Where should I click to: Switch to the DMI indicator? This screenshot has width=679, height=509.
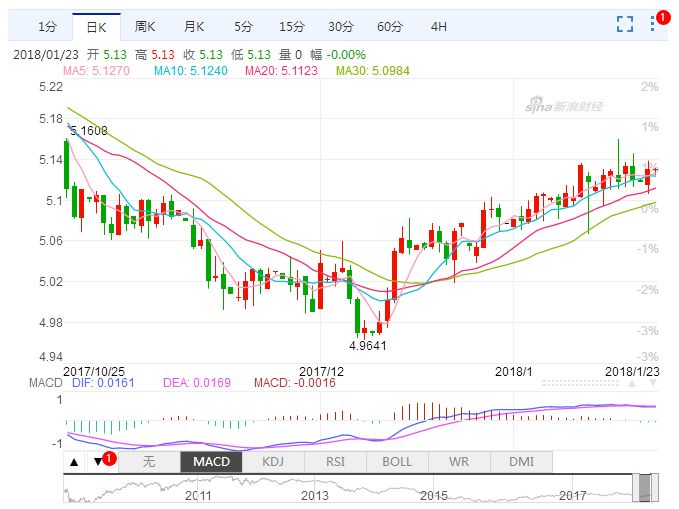point(521,462)
